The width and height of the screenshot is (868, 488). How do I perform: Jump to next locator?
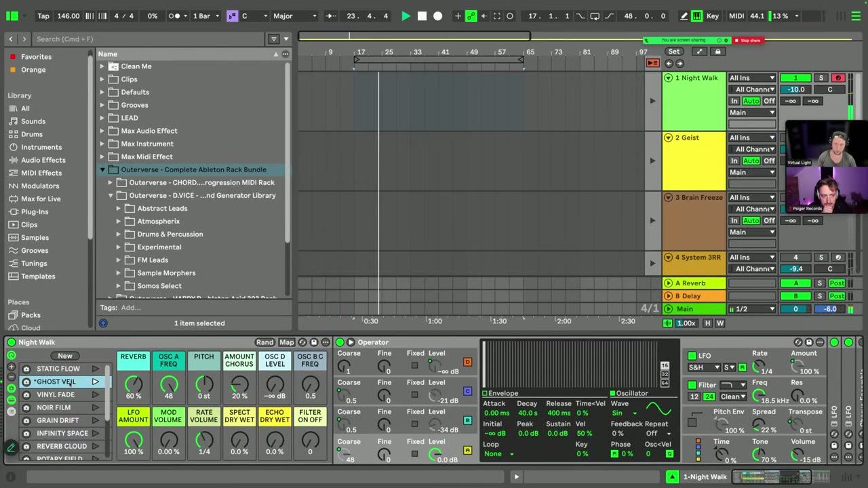point(679,63)
